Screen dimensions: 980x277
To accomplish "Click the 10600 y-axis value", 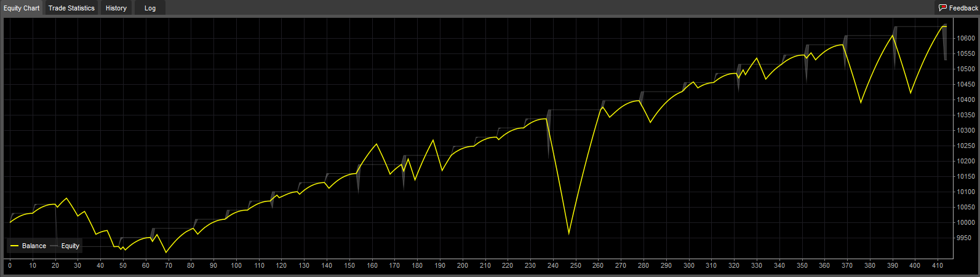I will tap(965, 38).
